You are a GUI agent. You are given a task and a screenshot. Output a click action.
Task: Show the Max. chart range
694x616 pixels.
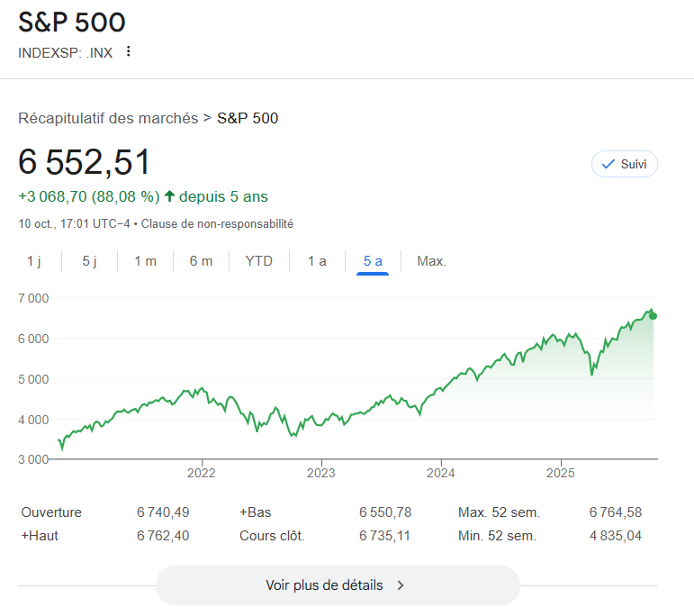(431, 261)
